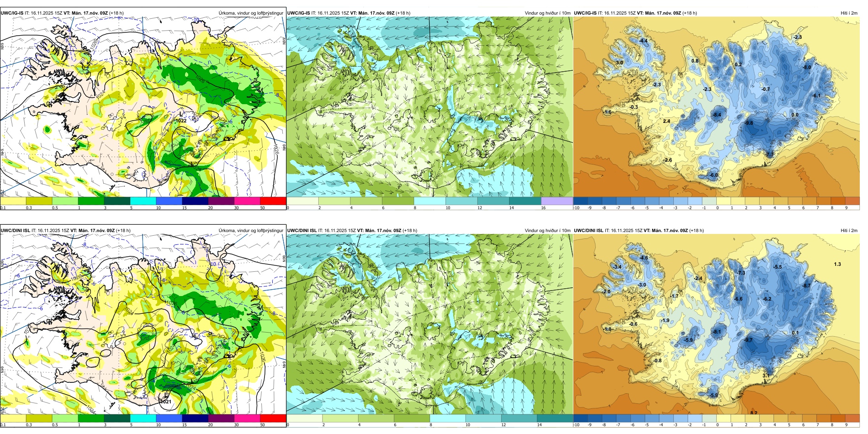Open the UWC/DINI ISL 2m temperature map

click(x=716, y=324)
